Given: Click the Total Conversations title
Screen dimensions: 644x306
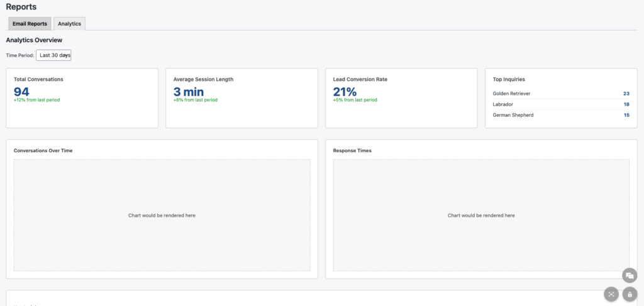Looking at the screenshot, I should [38, 79].
